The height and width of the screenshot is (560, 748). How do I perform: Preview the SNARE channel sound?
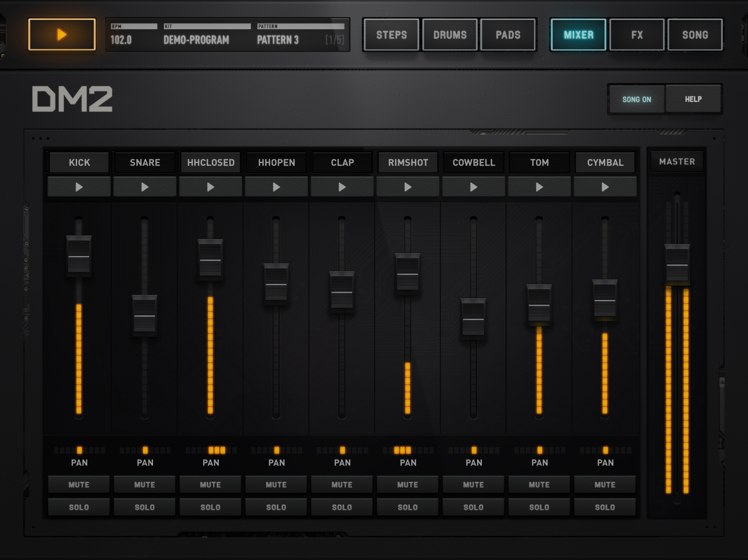[145, 187]
